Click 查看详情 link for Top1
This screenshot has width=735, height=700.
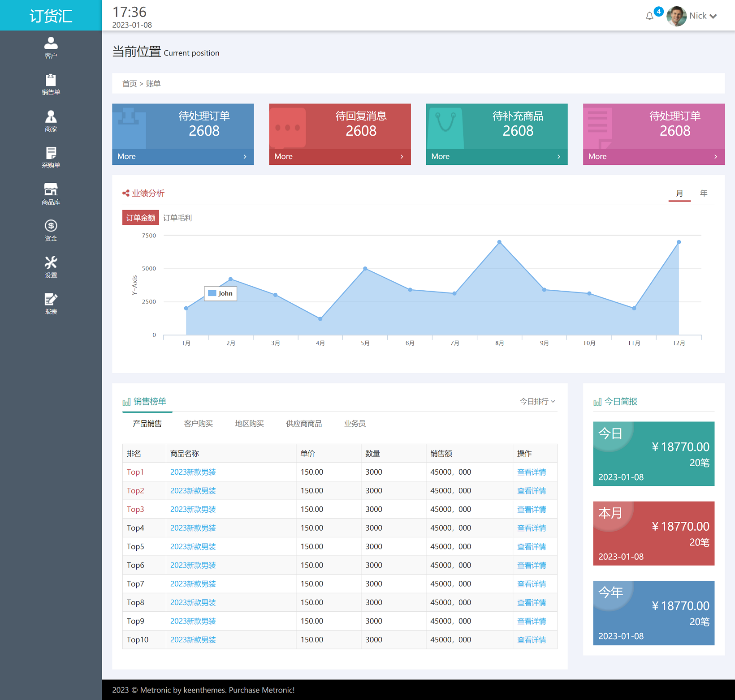531,472
